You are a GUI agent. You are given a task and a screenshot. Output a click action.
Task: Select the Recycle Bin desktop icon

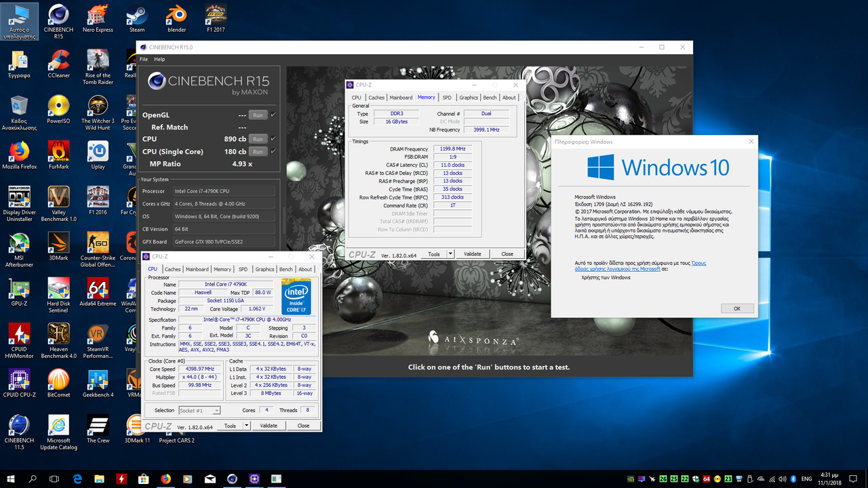tap(20, 113)
